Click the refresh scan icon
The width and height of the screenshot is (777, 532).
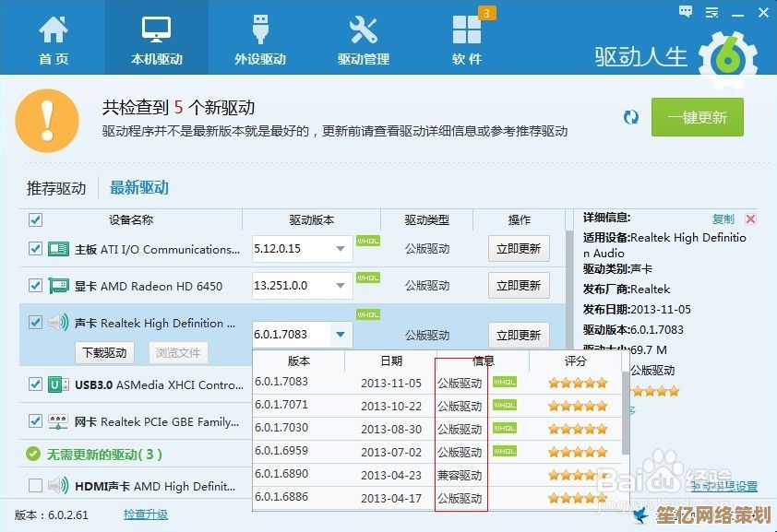[x=631, y=117]
